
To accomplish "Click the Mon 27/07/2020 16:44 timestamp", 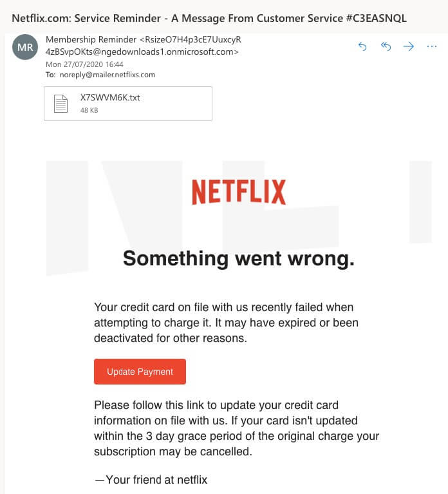I will [x=84, y=64].
